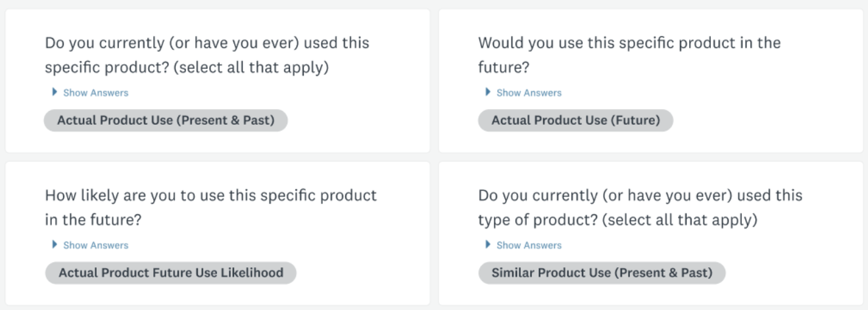Select card containing 'Actual Product Use (Future)' tag
Image resolution: width=868 pixels, height=310 pixels.
click(651, 81)
